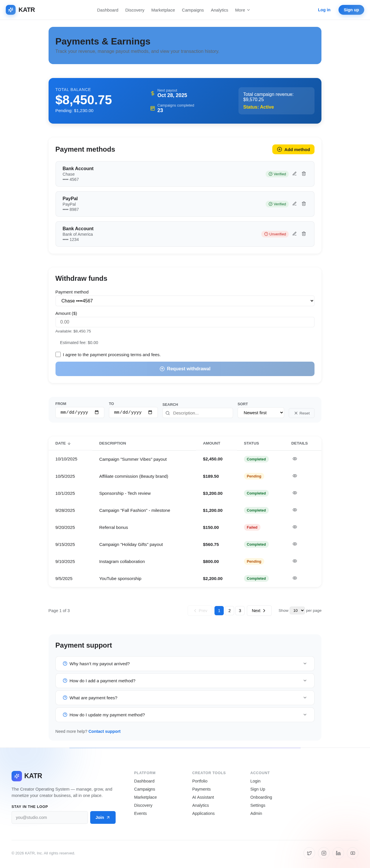
Task: Expand 'Why hasn't my payout arrived?' FAQ
Action: pyautogui.click(x=185, y=663)
